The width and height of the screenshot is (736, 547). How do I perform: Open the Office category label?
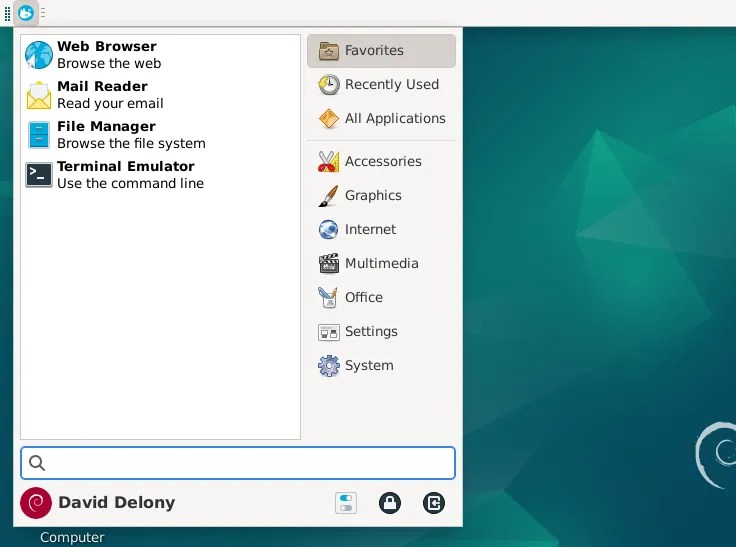pos(364,298)
